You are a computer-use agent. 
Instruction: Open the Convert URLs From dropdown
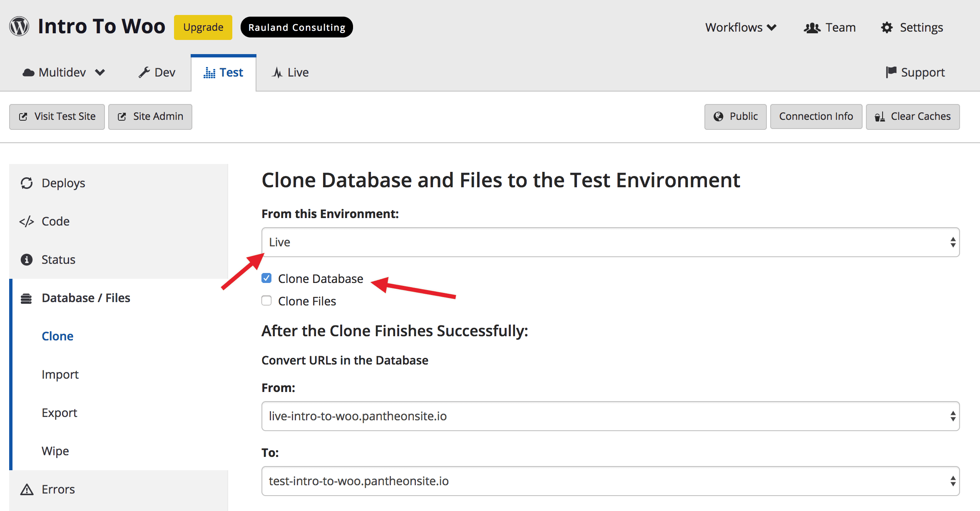click(610, 416)
